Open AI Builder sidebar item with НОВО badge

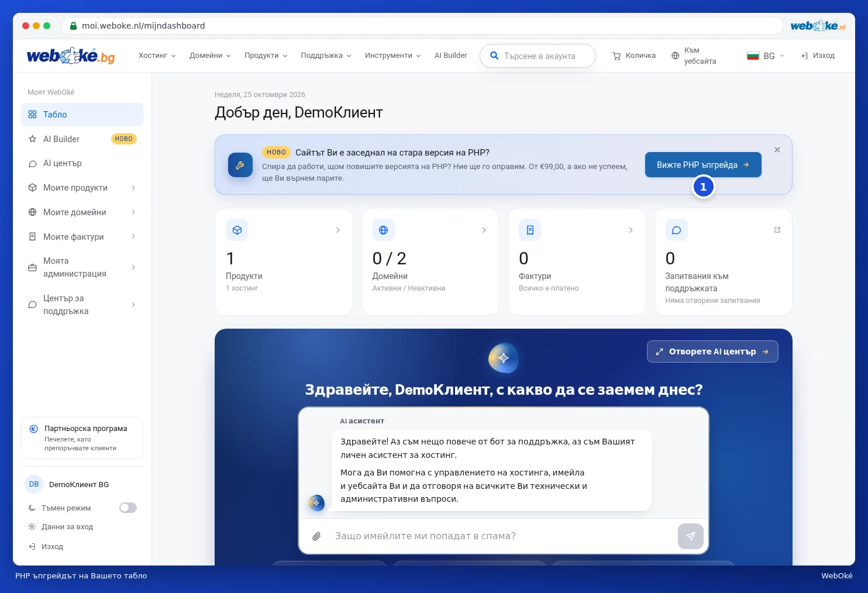[x=82, y=139]
